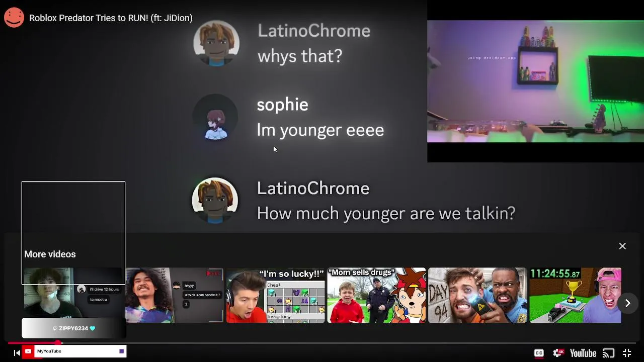Cast video to a TV
This screenshot has height=362, width=644.
pyautogui.click(x=608, y=353)
